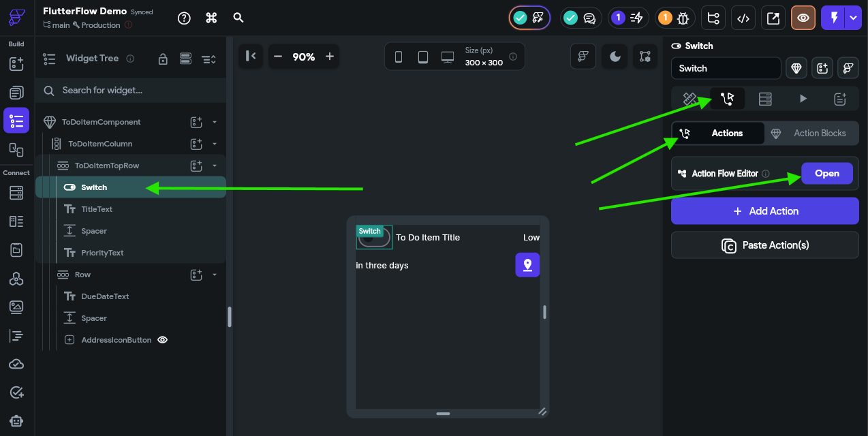Open the Page Selector sidebar icon

coord(16,93)
